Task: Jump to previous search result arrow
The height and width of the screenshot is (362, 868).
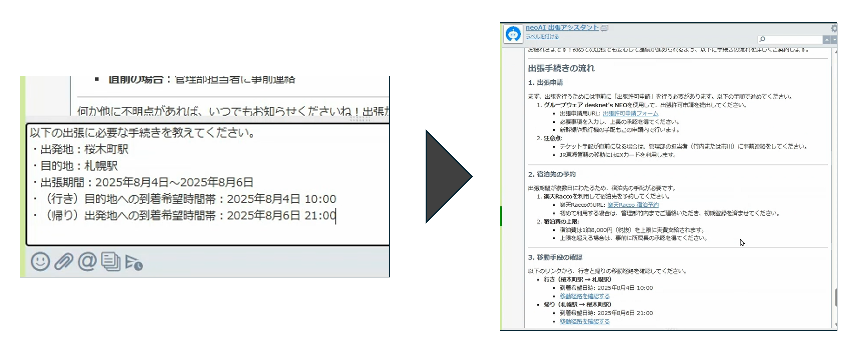Action: 827,40
